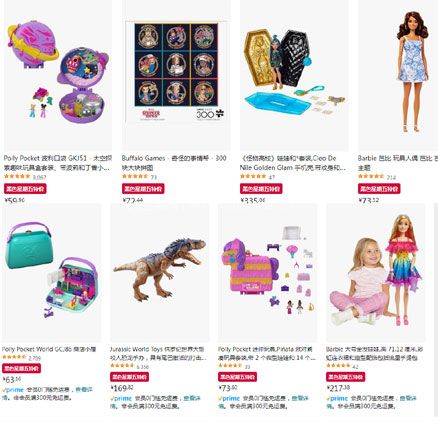The image size is (438, 430).
Task: Click the Buffalo Games product title link
Action: point(174,163)
